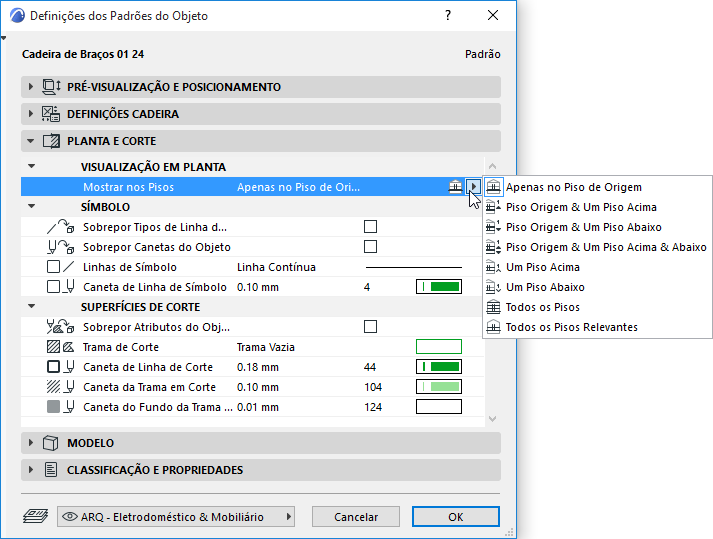Choose Piso Origem & Um Piso Acima & Abaixo

tap(598, 247)
